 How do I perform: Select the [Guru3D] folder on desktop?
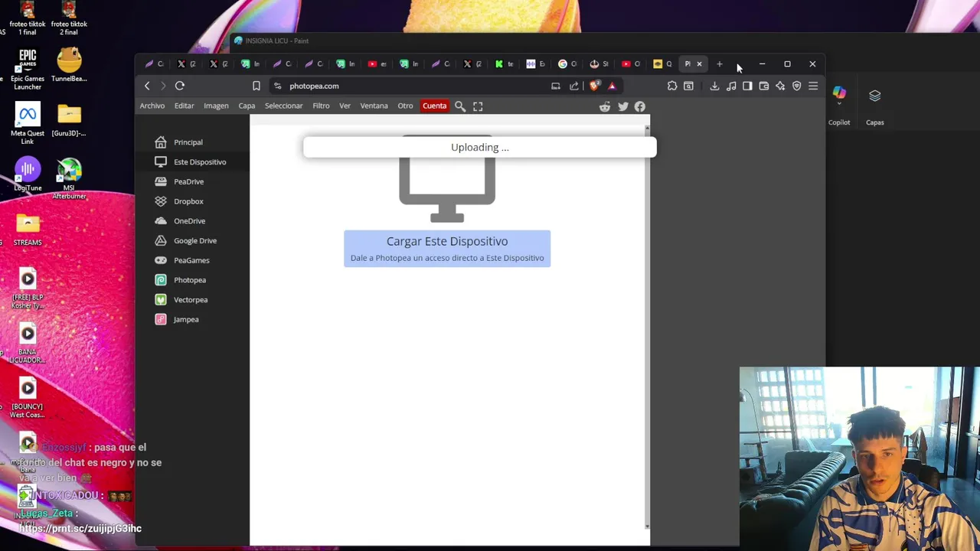point(69,120)
